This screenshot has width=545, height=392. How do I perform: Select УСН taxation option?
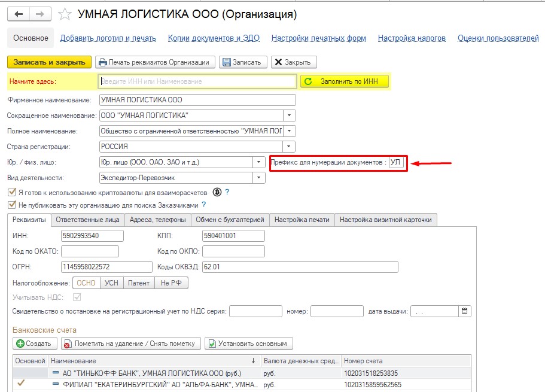(111, 283)
